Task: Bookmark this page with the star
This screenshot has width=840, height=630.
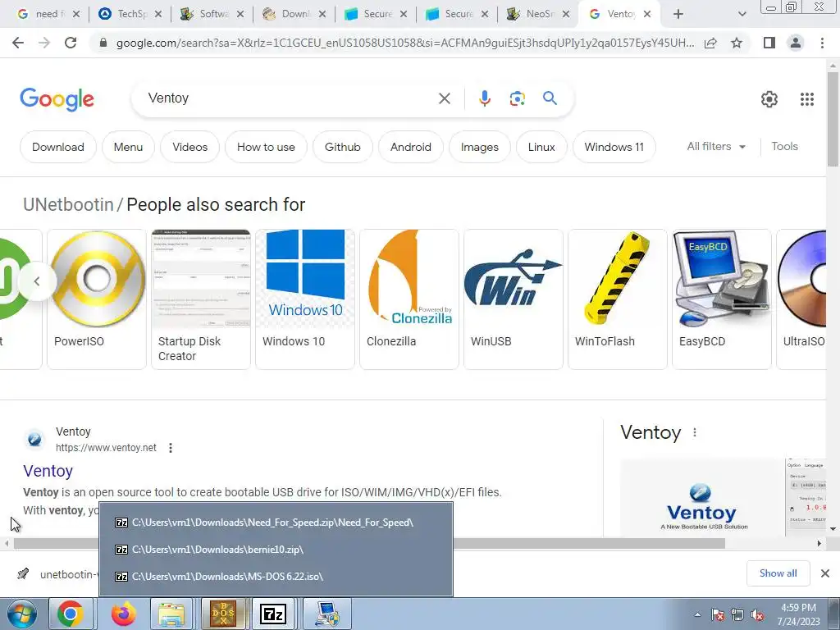Action: pyautogui.click(x=737, y=43)
